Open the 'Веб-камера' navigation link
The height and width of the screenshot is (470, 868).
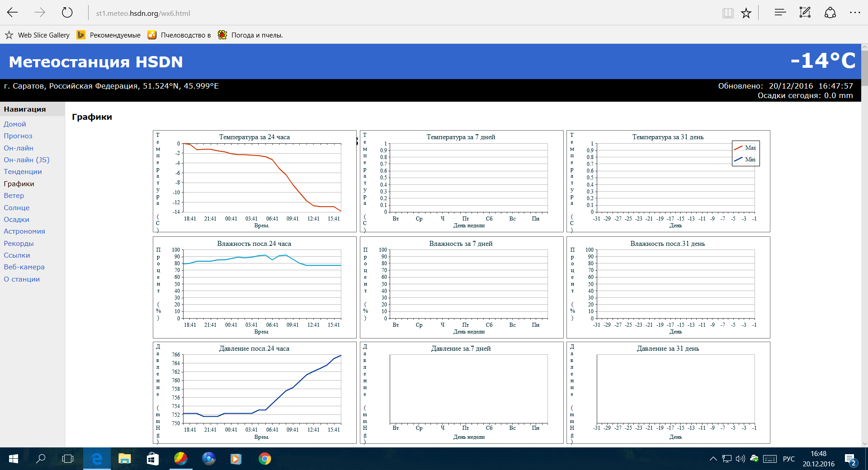(24, 267)
